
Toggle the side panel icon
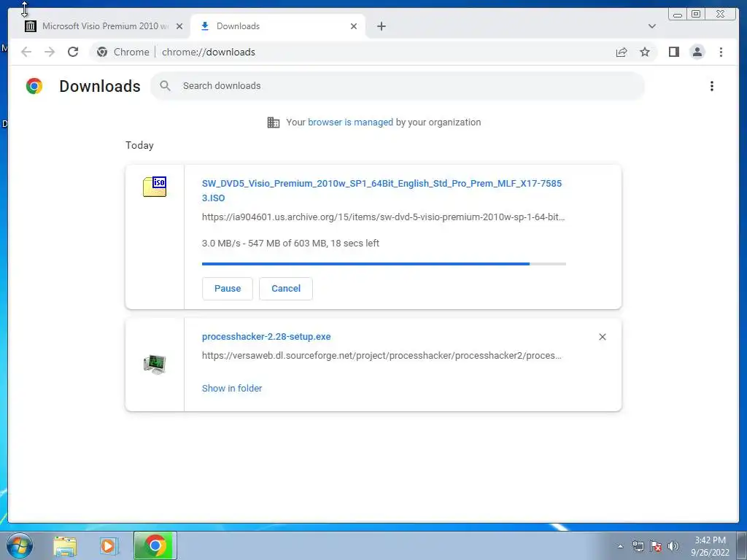coord(673,52)
